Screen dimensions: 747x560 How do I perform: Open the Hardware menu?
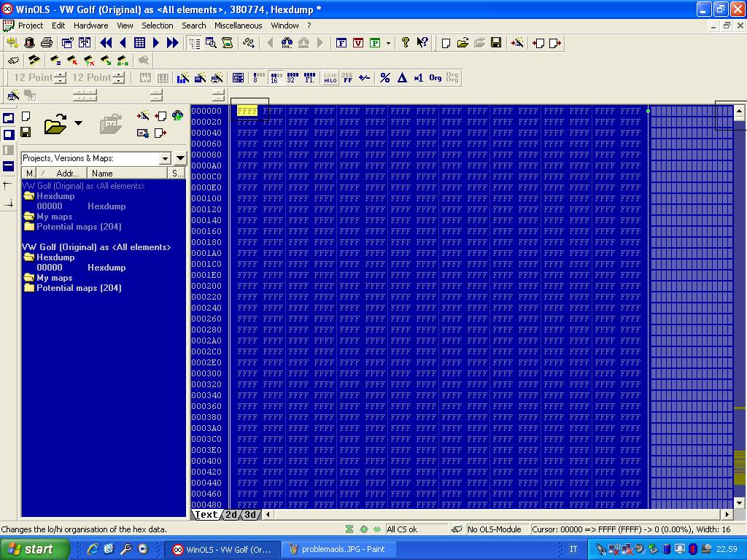91,26
